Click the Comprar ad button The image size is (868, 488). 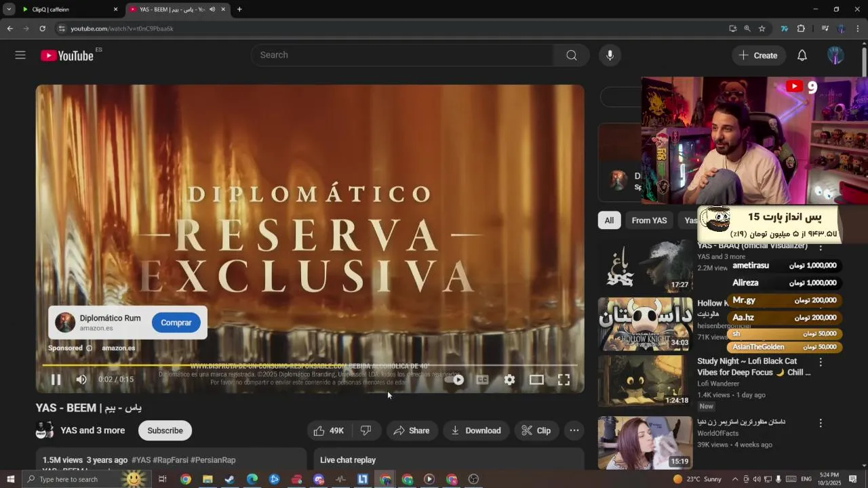pyautogui.click(x=176, y=323)
